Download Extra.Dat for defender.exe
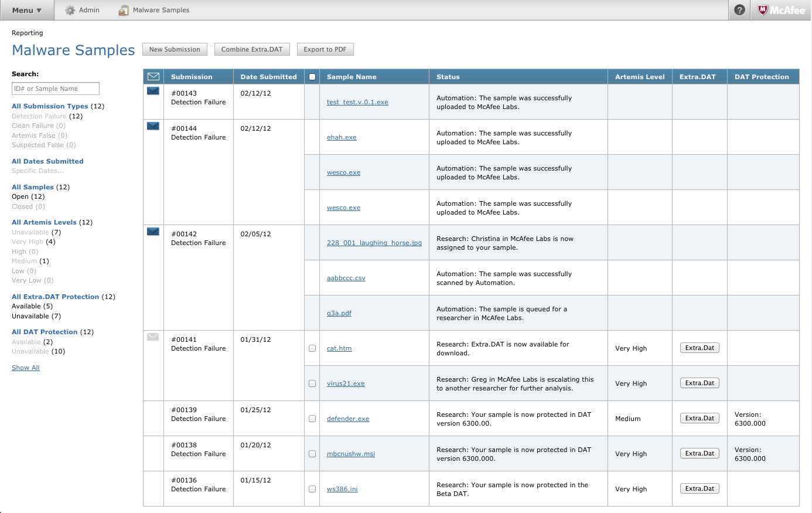Viewport: 812px width, 513px height. 700,418
